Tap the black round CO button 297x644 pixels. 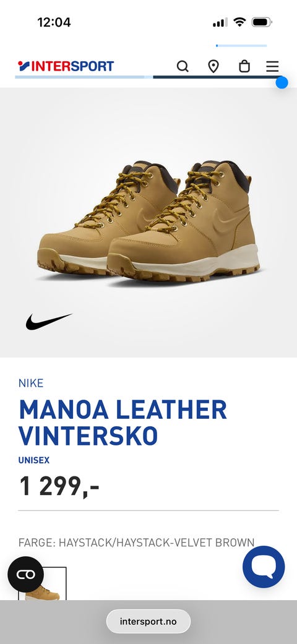click(26, 574)
